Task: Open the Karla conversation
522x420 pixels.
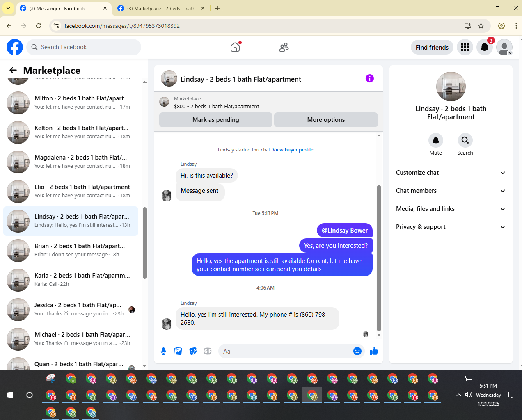Action: [71, 280]
